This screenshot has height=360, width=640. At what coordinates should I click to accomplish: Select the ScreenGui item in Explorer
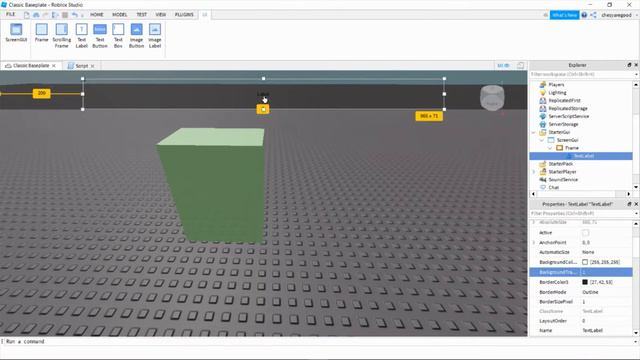point(567,140)
